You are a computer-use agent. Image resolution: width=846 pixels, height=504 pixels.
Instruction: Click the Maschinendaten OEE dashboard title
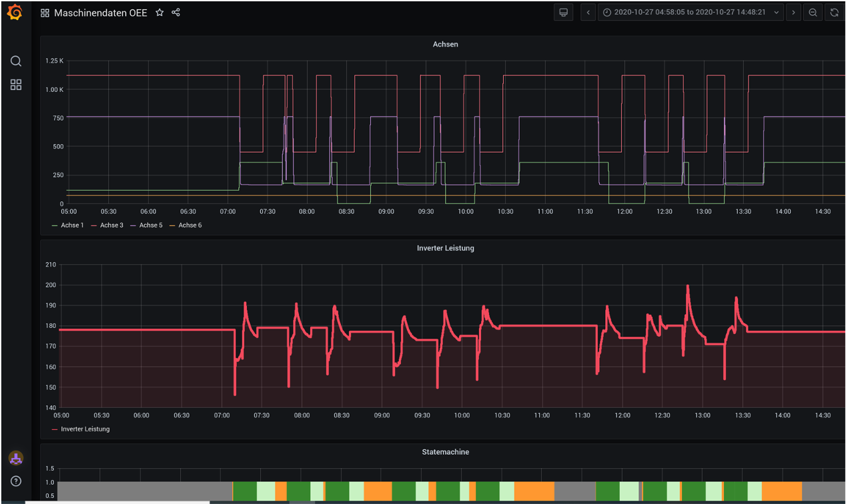tap(101, 13)
